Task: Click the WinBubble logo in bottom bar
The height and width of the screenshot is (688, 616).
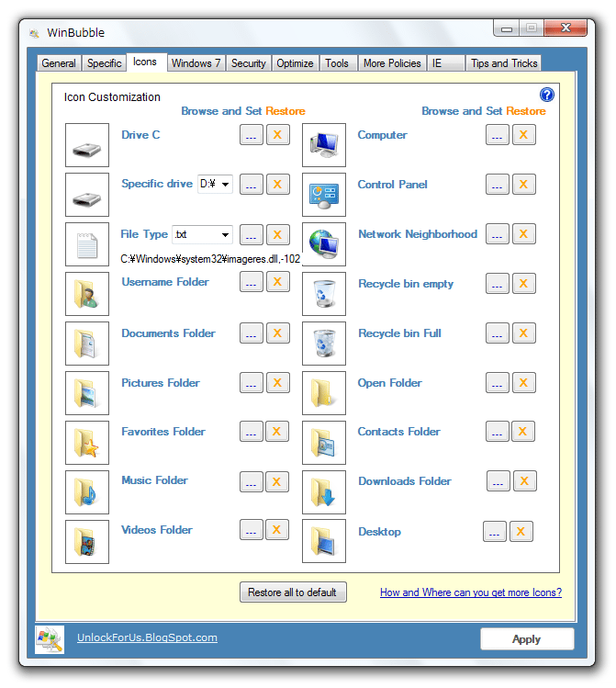Action: point(50,639)
